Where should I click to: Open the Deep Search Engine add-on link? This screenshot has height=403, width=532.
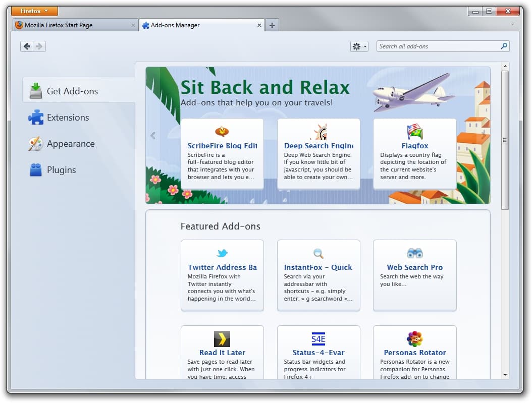click(x=318, y=146)
